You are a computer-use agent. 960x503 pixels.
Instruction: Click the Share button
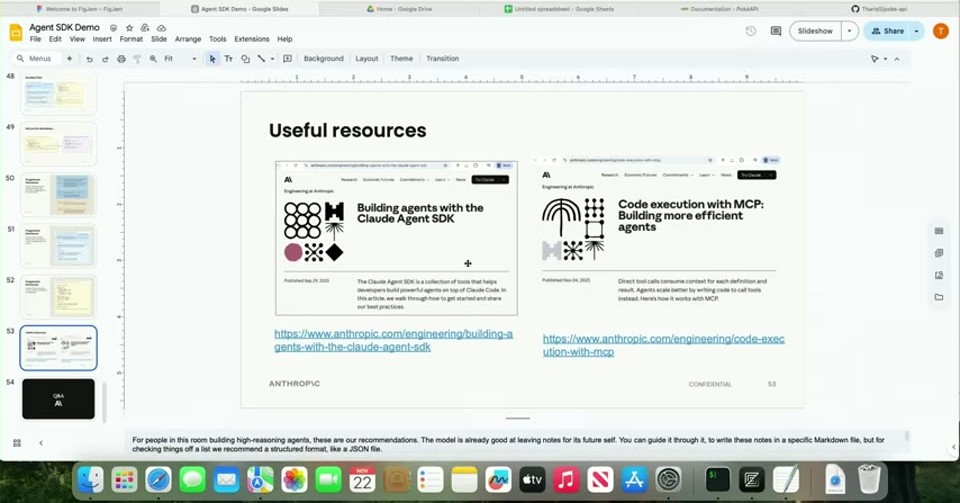click(888, 31)
